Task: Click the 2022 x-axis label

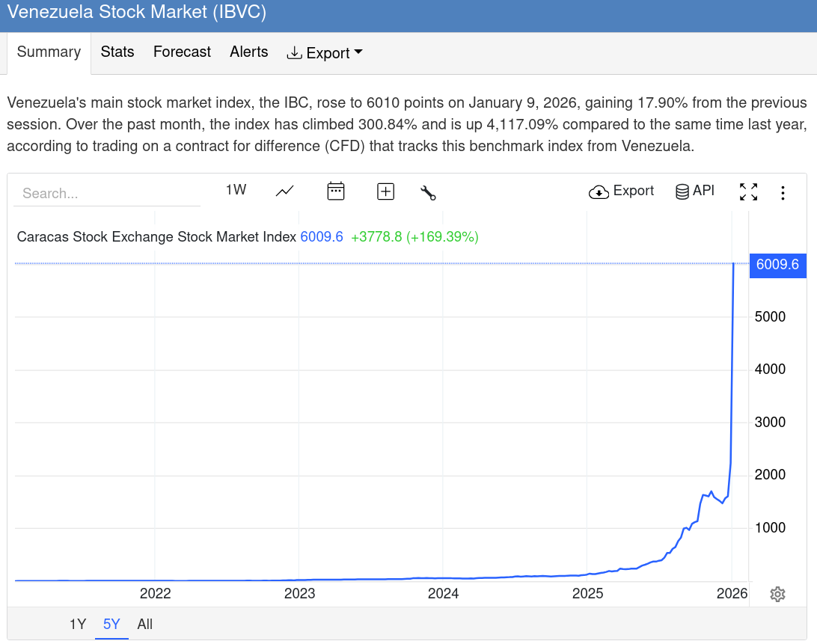Action: click(x=156, y=593)
